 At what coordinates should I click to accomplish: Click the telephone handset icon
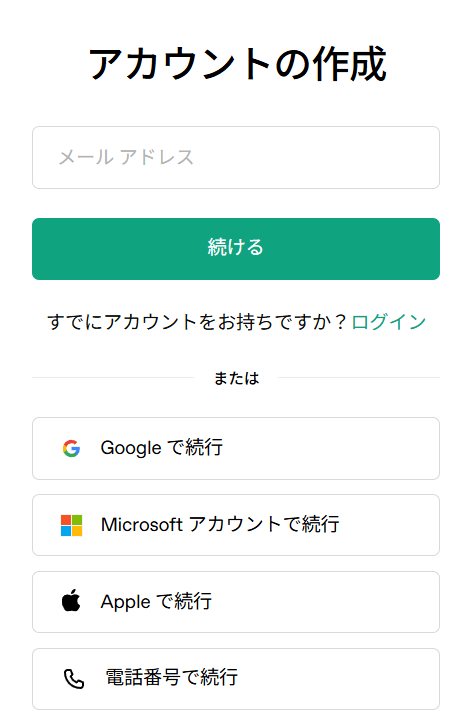pos(74,679)
